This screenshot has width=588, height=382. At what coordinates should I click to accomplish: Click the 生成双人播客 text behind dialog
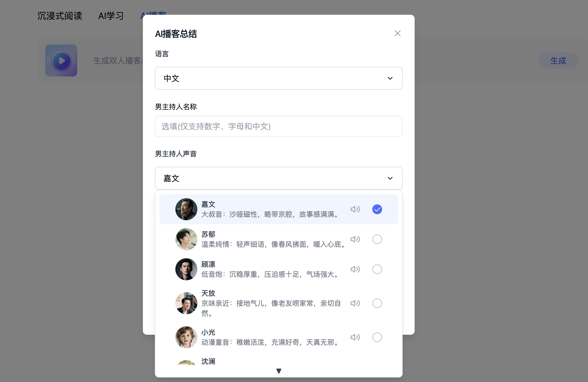[x=117, y=61]
